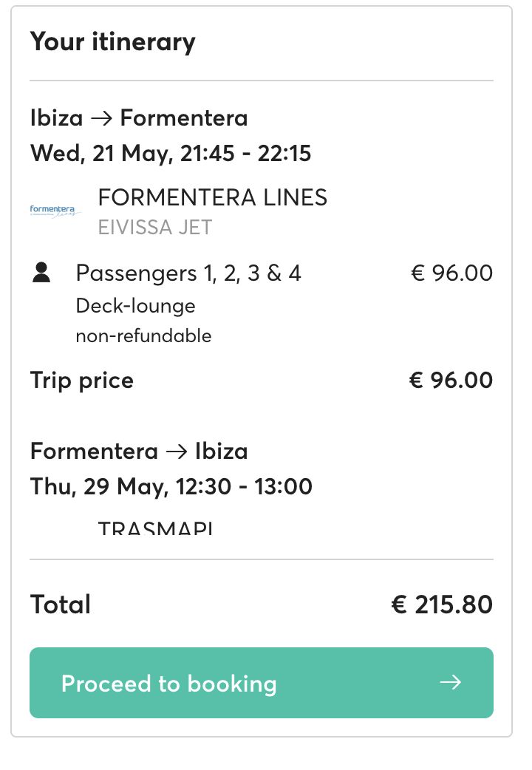Click the arrow between Ibiza and Formentera
This screenshot has width=532, height=770.
click(101, 118)
